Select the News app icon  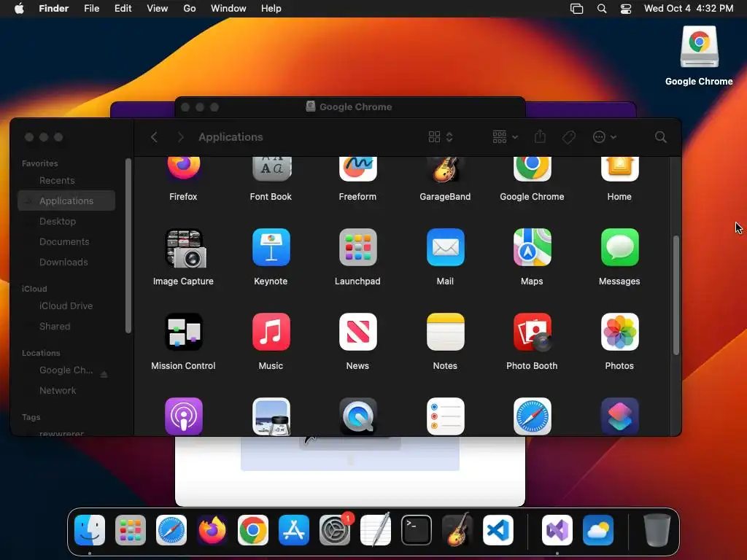pos(357,332)
